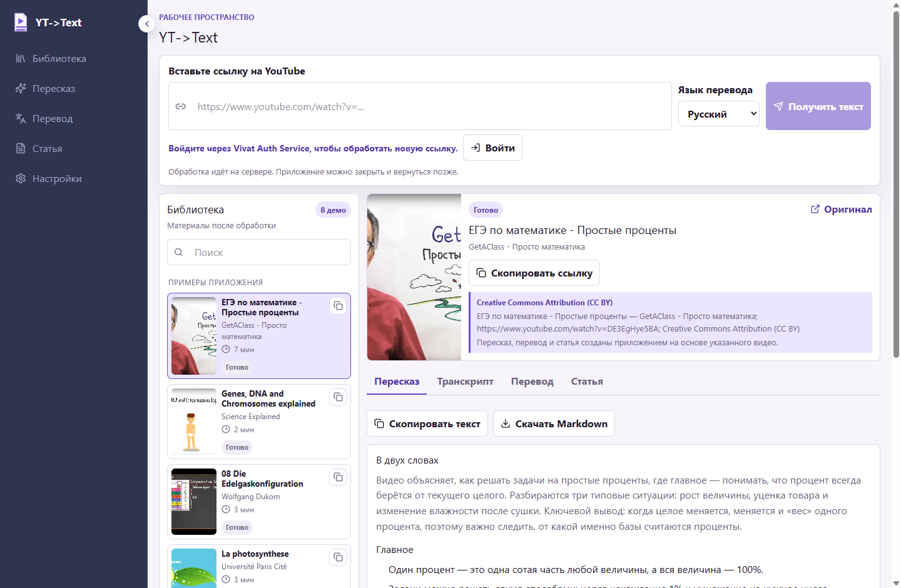Click the Wolfgang Dukorn channel name
The image size is (901, 588).
(x=251, y=497)
